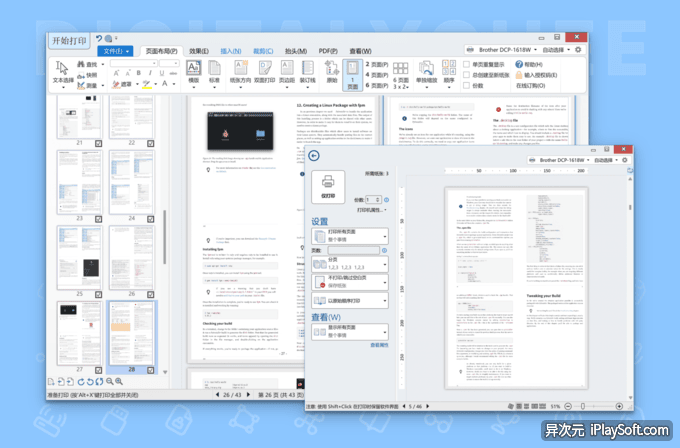
Task: Select page thumbnail 28
Action: [x=131, y=333]
